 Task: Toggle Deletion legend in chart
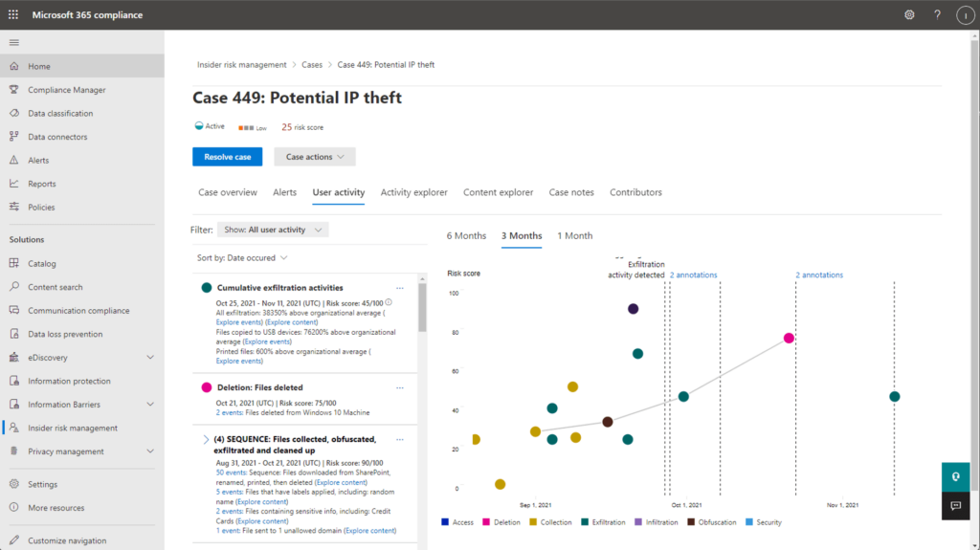pos(501,522)
